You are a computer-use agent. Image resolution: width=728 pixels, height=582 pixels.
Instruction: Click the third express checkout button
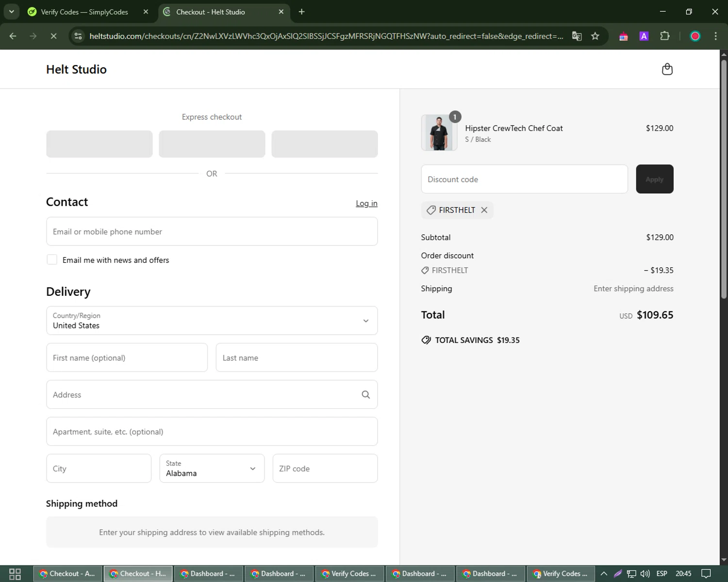pyautogui.click(x=325, y=144)
